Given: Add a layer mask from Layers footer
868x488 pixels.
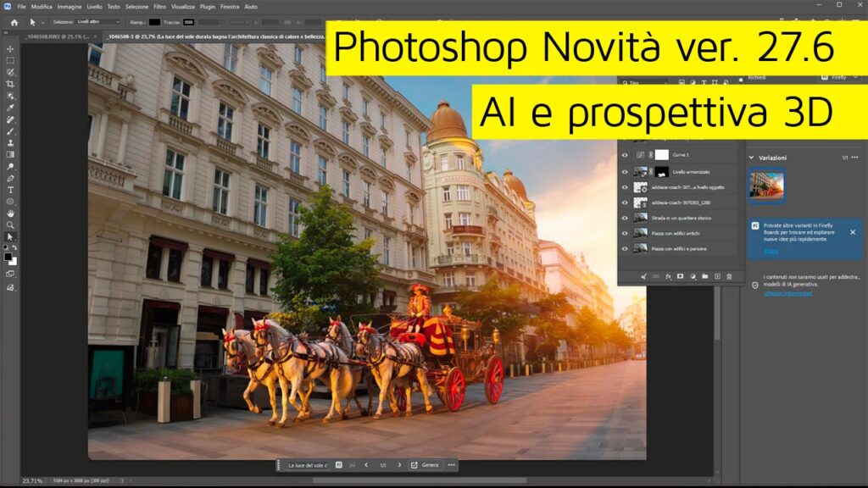Looking at the screenshot, I should pos(681,276).
